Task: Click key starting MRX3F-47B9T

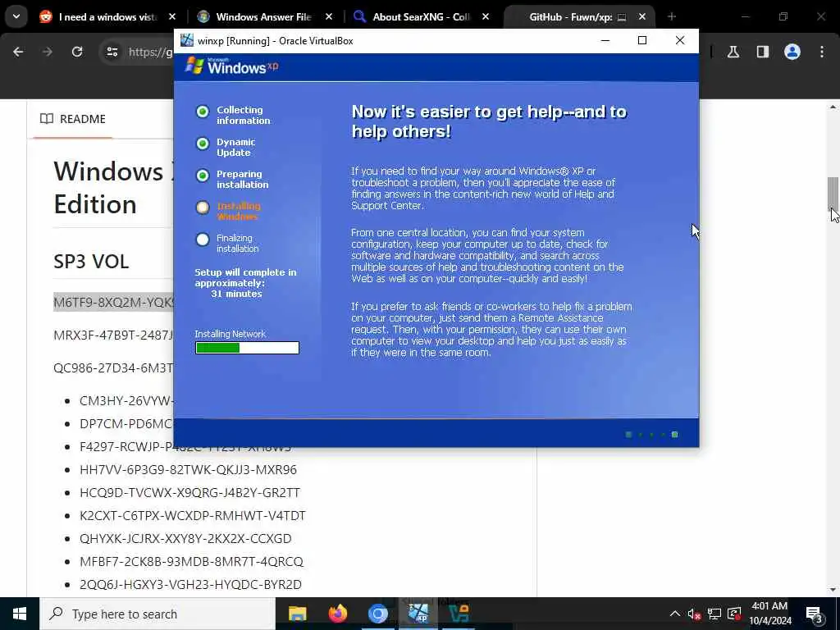Action: point(113,336)
